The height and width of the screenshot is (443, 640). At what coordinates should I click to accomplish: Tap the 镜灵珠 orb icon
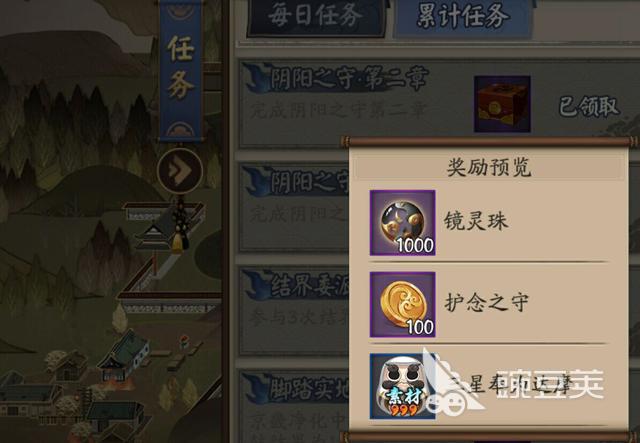coord(402,223)
